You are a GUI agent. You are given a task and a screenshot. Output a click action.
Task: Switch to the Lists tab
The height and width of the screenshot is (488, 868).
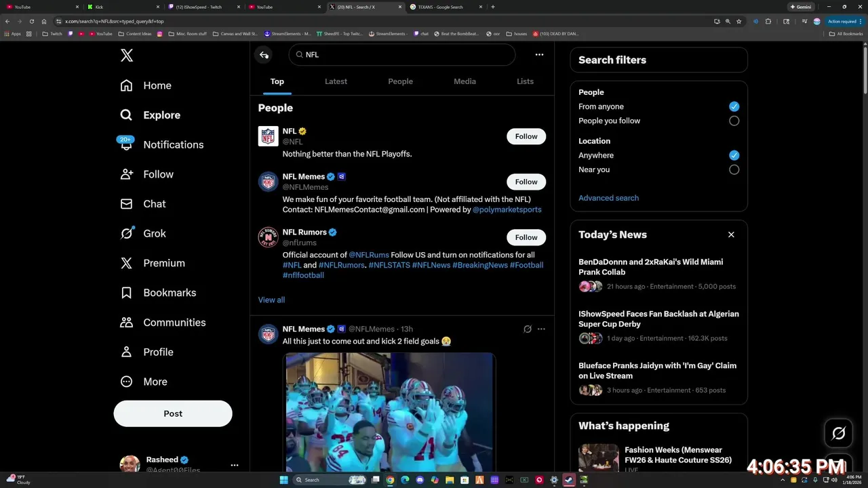tap(525, 81)
